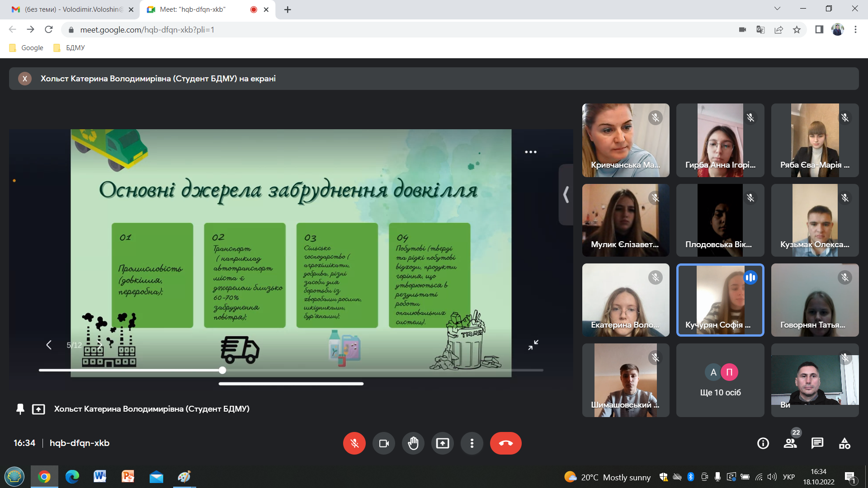The image size is (868, 488).
Task: Click camera permission icon in address bar
Action: (x=742, y=30)
